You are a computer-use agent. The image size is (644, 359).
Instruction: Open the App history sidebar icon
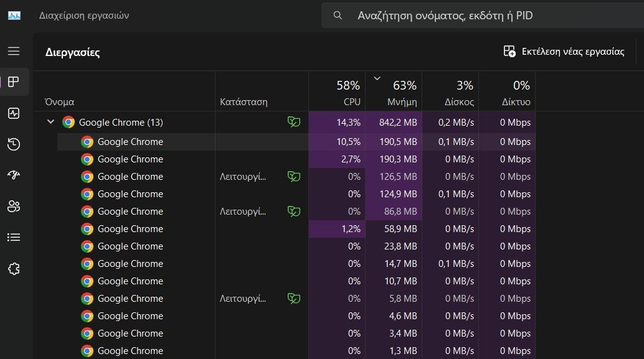pos(14,144)
